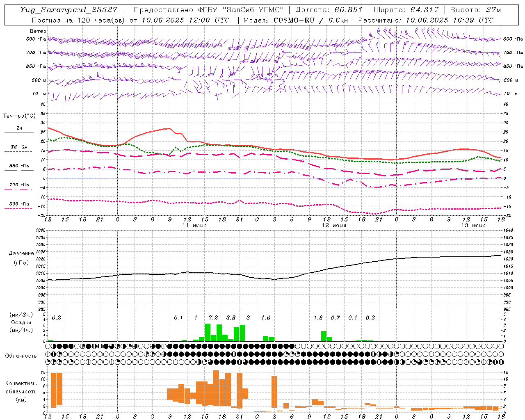525x420 pixels.
Task: Click the longitude value 'Долгота: 60.891'
Action: pyautogui.click(x=329, y=10)
